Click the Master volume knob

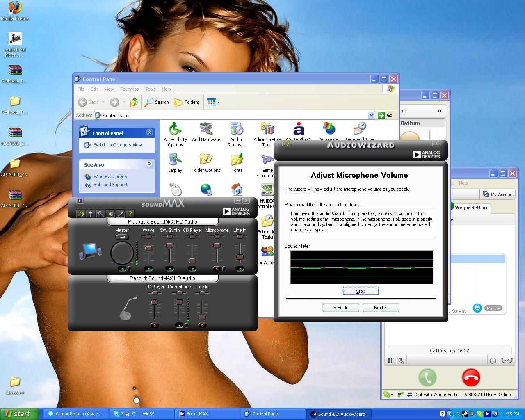[x=122, y=253]
